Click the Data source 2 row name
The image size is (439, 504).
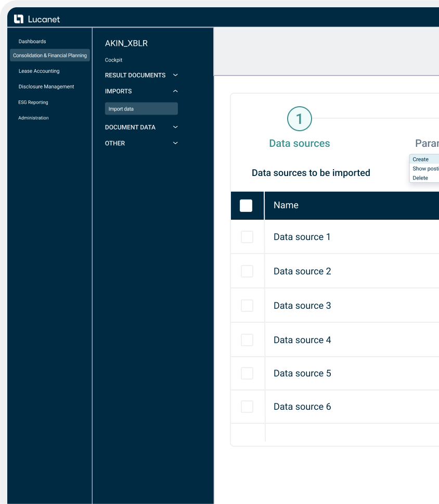click(x=302, y=271)
